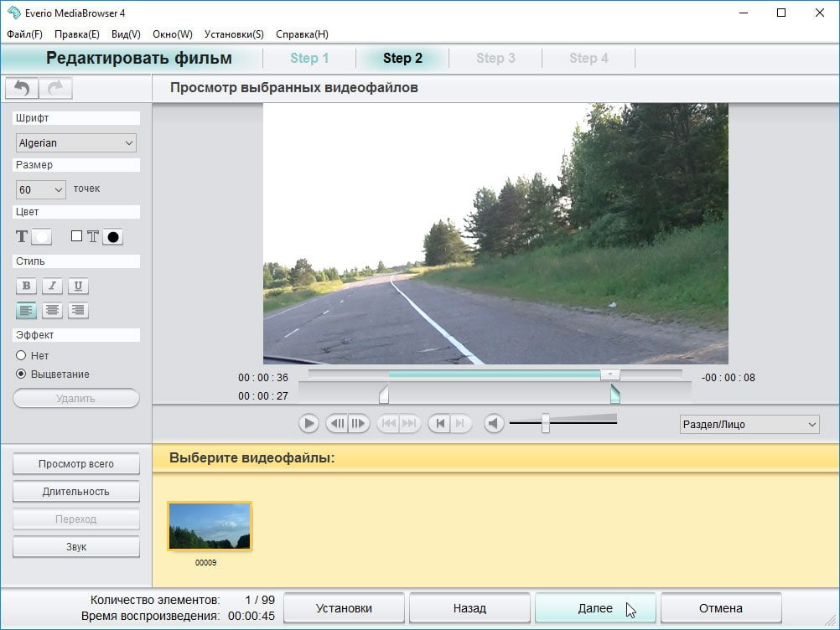This screenshot has height=630, width=840.
Task: Open the Правка(E) menu
Action: coord(76,34)
